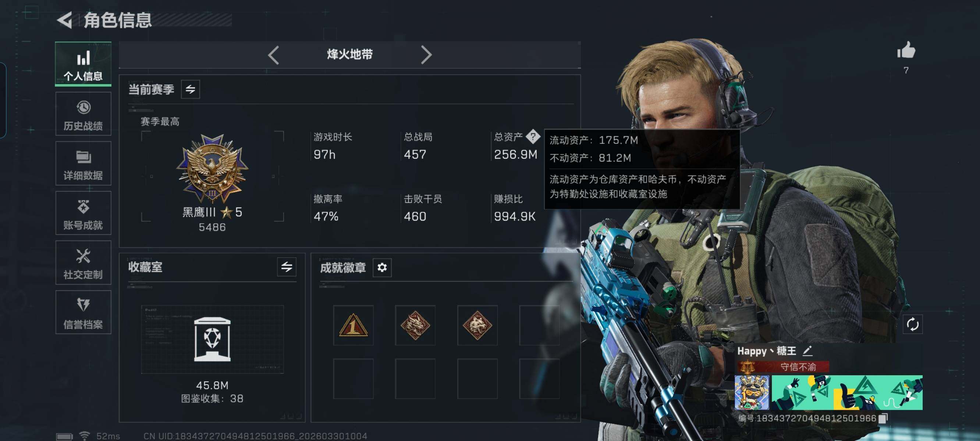Edit player name with the pencil icon
This screenshot has width=980, height=441.
807,351
